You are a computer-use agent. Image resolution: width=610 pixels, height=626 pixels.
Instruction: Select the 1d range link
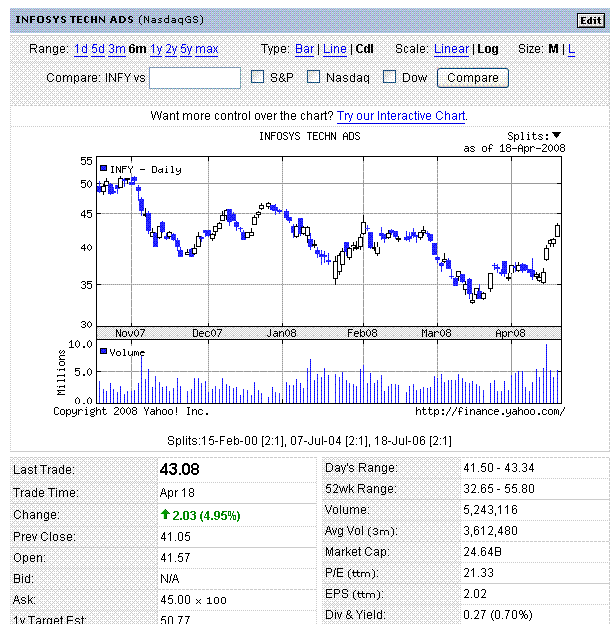pos(80,49)
